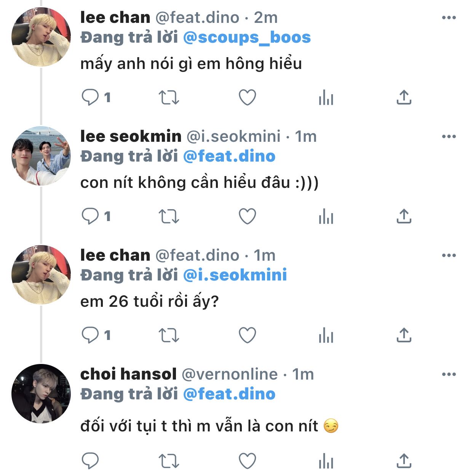473x476 pixels.
Task: Like lee seokmin's reply tweet
Action: [247, 216]
